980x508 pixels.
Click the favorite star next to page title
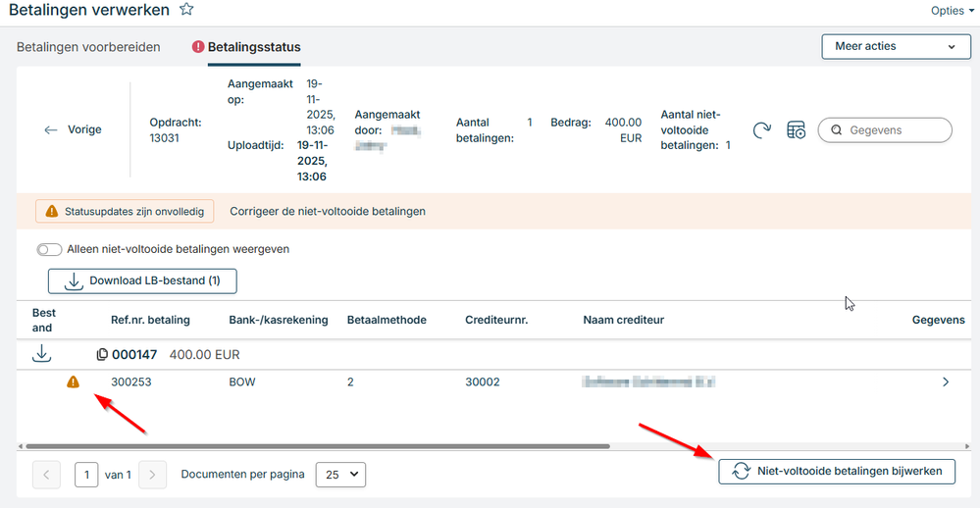(186, 10)
